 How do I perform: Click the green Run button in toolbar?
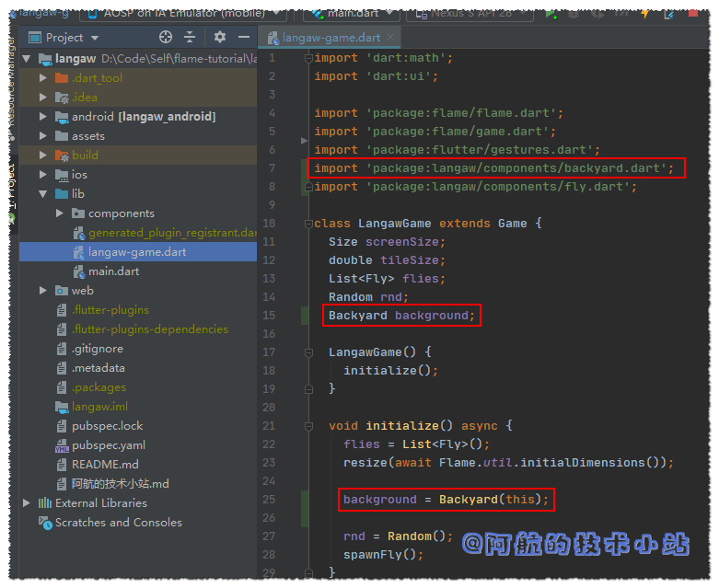click(551, 13)
